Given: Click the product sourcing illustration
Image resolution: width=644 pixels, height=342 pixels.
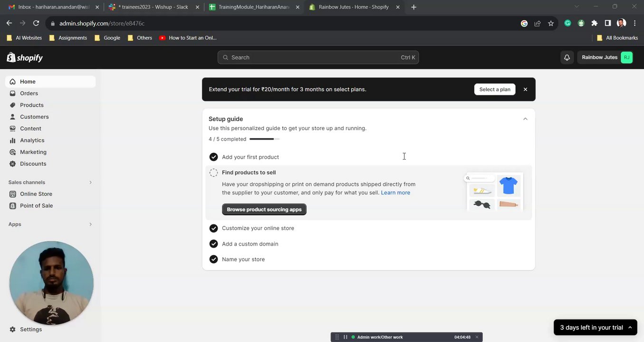Looking at the screenshot, I should pyautogui.click(x=494, y=191).
